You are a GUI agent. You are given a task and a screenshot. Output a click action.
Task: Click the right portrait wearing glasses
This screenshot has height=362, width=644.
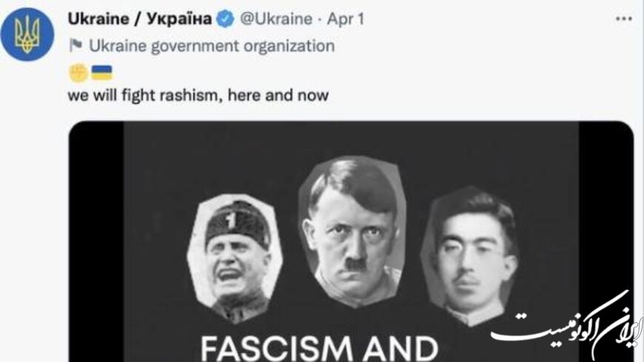coord(470,256)
